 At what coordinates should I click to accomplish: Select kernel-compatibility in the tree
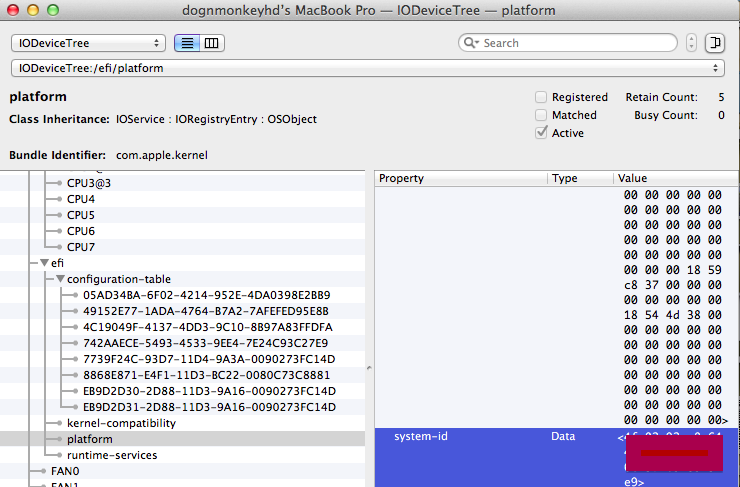click(121, 423)
